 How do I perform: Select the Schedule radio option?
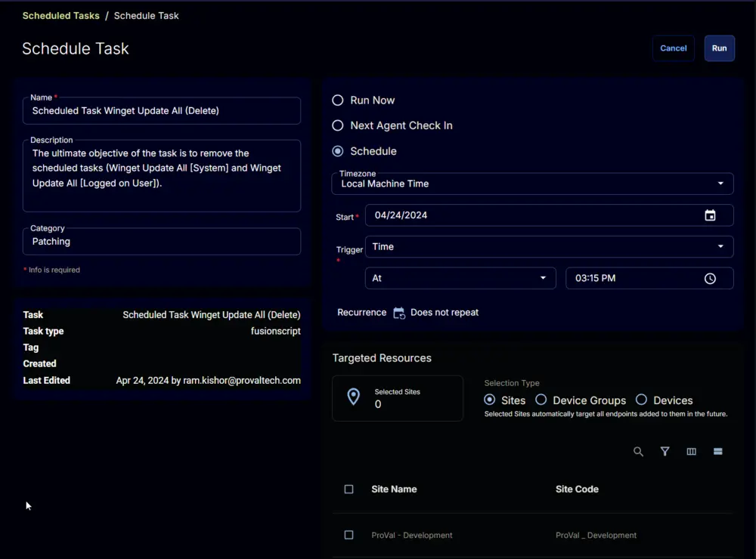(337, 151)
